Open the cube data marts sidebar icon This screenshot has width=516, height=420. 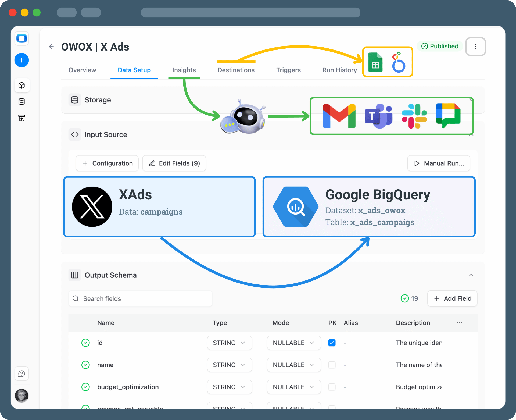point(22,85)
